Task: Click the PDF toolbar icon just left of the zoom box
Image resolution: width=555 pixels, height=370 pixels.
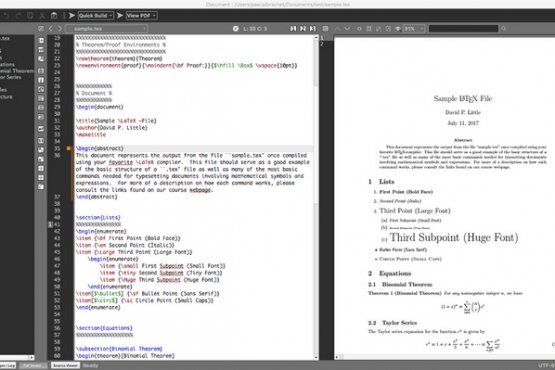Action: pyautogui.click(x=398, y=29)
